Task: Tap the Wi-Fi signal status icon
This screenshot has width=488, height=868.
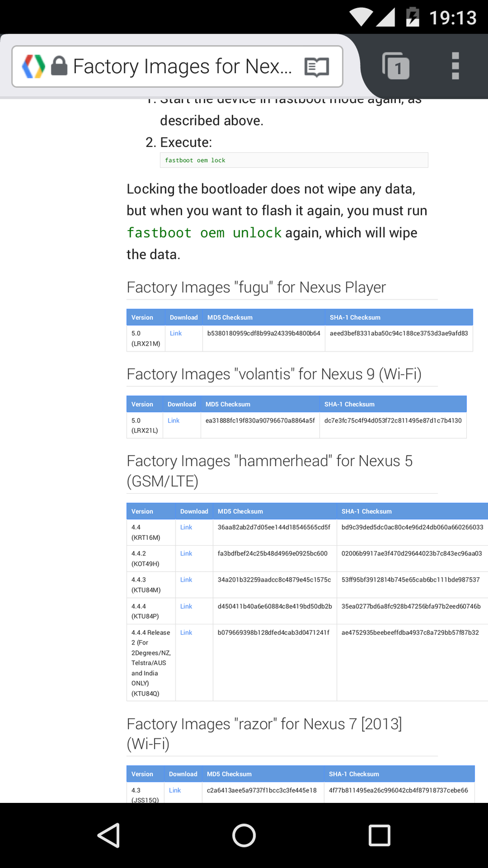Action: pyautogui.click(x=361, y=17)
